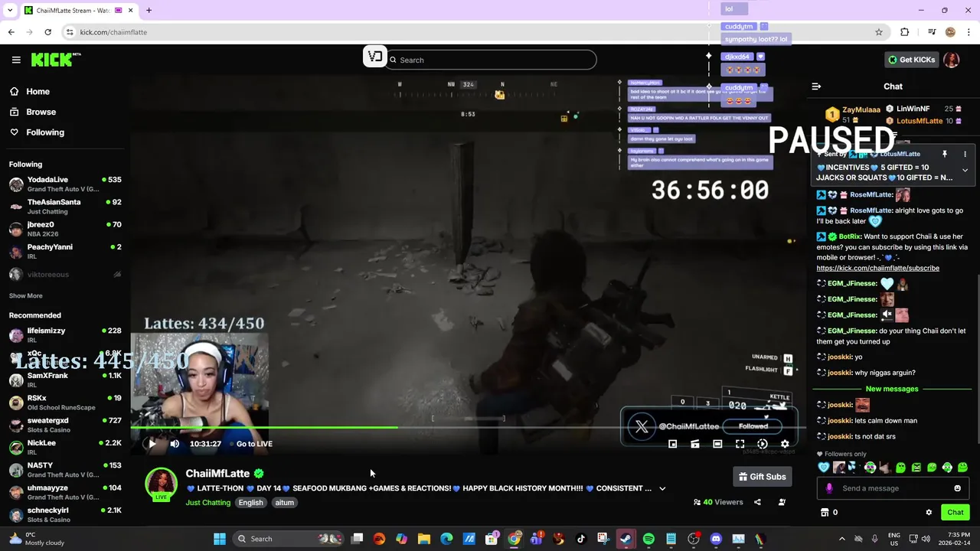Open TheAsianSanta channel in sidebar
The height and width of the screenshot is (551, 980).
point(65,207)
